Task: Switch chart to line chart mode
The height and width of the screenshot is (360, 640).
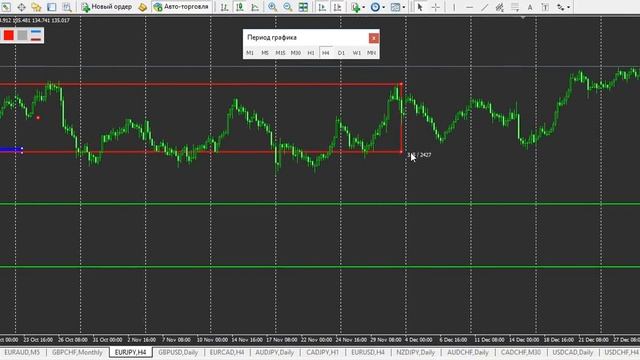Action: point(255,7)
